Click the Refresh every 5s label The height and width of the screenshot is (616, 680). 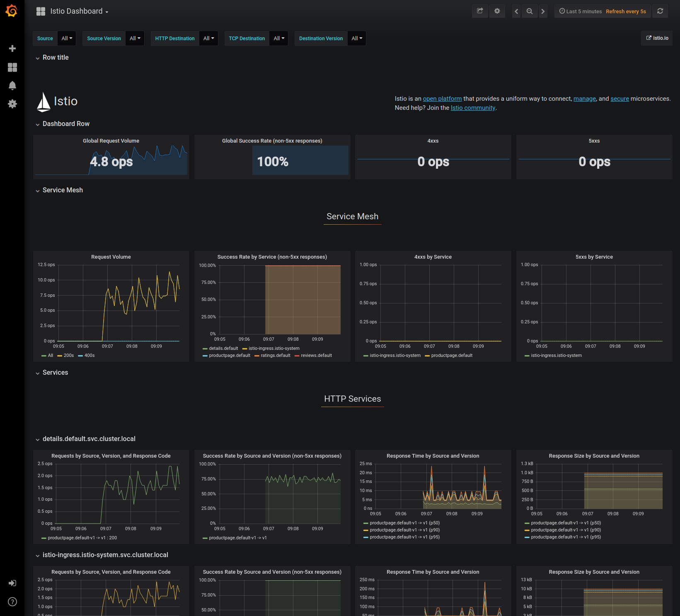(x=626, y=11)
